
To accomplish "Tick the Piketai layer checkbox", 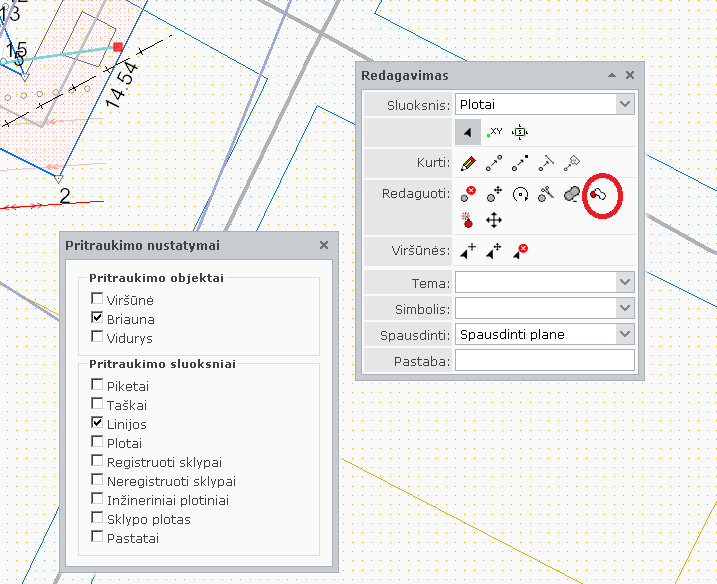I will (97, 385).
